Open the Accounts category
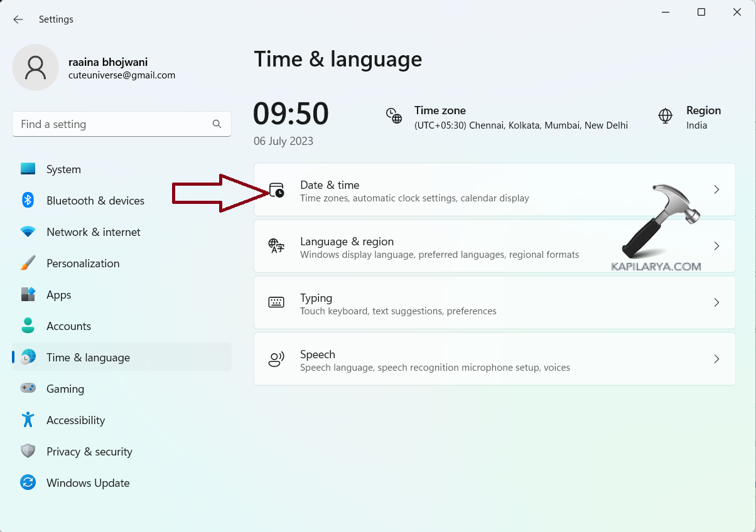756x532 pixels. (122, 326)
